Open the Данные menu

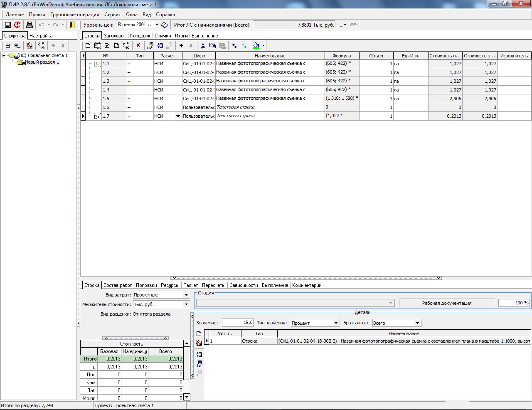click(15, 14)
